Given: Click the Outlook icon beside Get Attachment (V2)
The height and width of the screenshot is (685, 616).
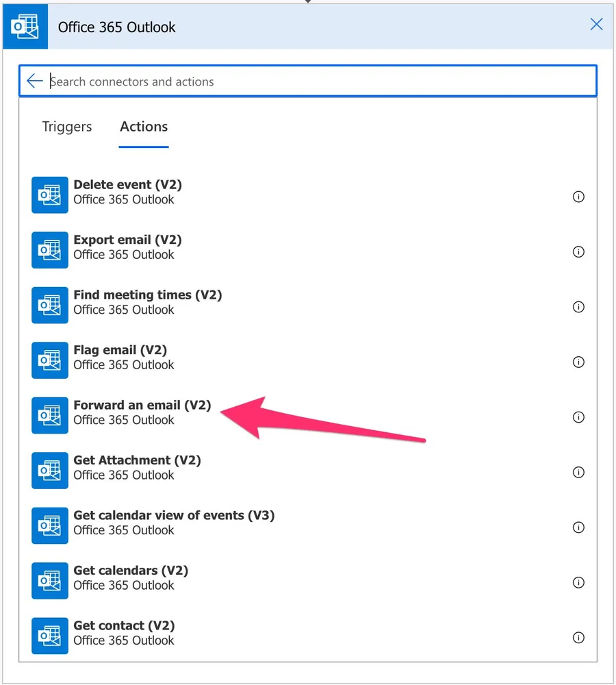Looking at the screenshot, I should pos(50,470).
